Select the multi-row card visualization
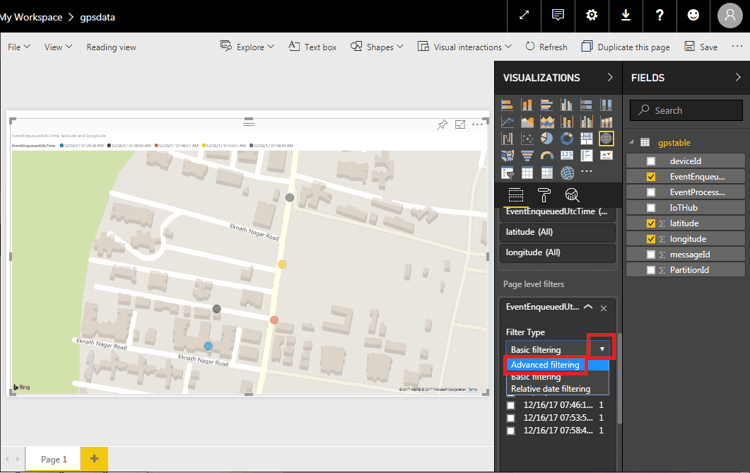 586,155
